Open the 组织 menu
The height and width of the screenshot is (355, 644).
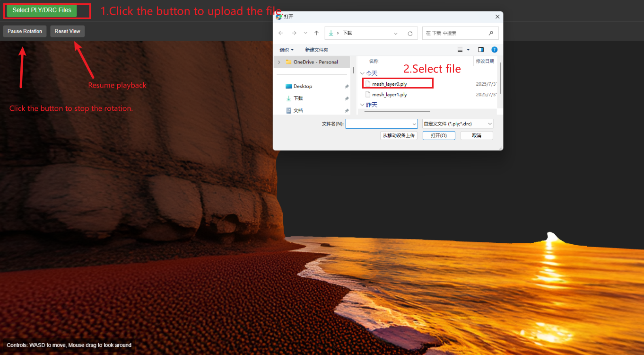(287, 50)
